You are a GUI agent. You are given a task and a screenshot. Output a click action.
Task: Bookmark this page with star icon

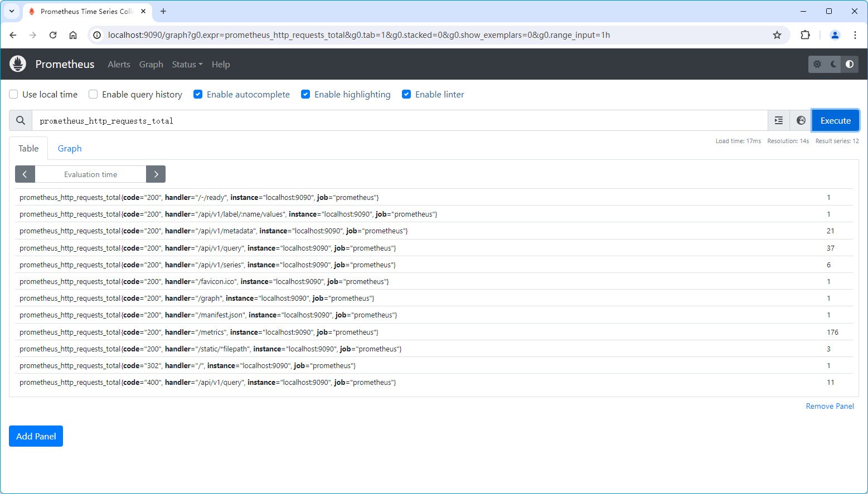pos(777,35)
